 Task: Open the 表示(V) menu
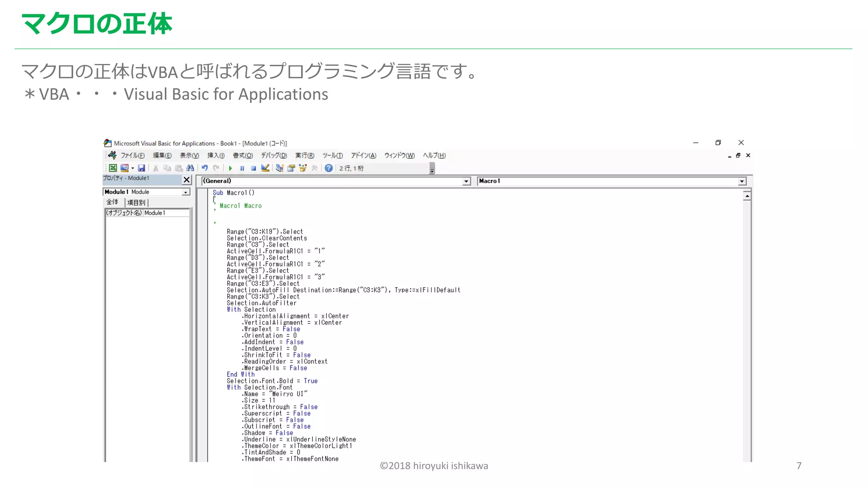pos(189,155)
